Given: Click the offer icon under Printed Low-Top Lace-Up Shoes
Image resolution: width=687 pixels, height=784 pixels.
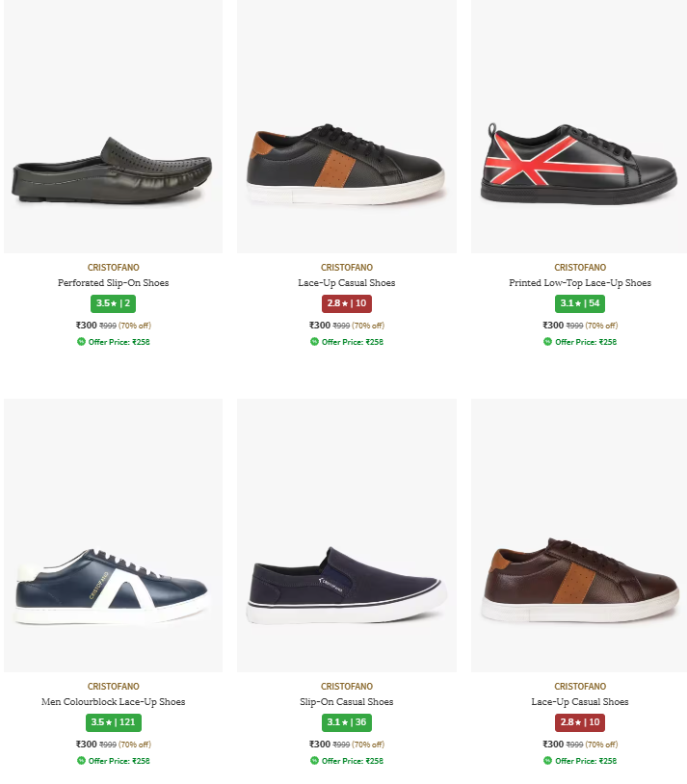Looking at the screenshot, I should coord(548,342).
